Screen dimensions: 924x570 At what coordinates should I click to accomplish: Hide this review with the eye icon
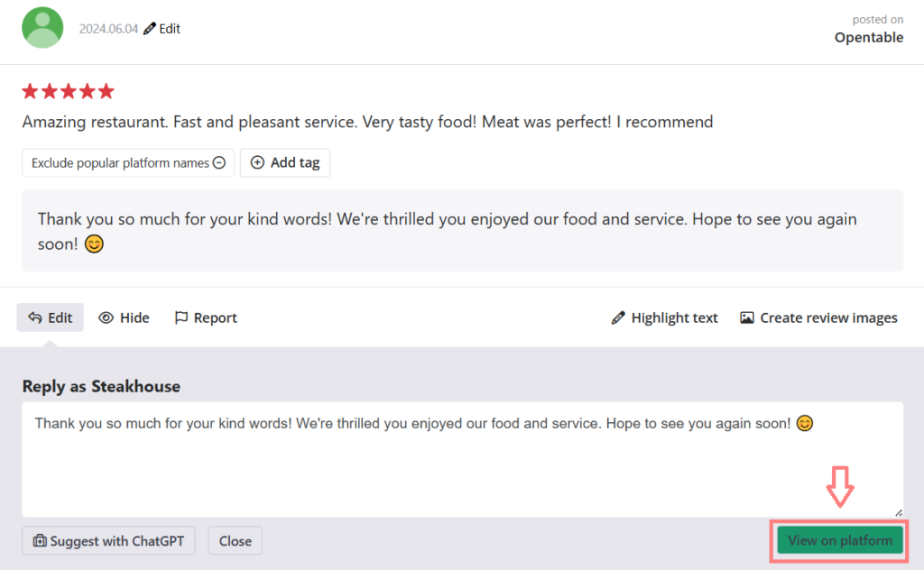click(x=125, y=317)
